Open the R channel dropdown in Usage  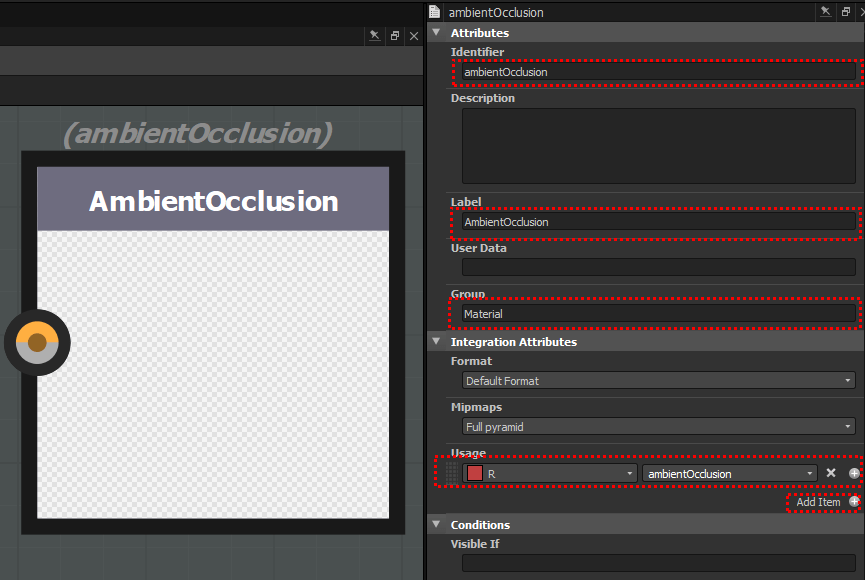click(630, 473)
